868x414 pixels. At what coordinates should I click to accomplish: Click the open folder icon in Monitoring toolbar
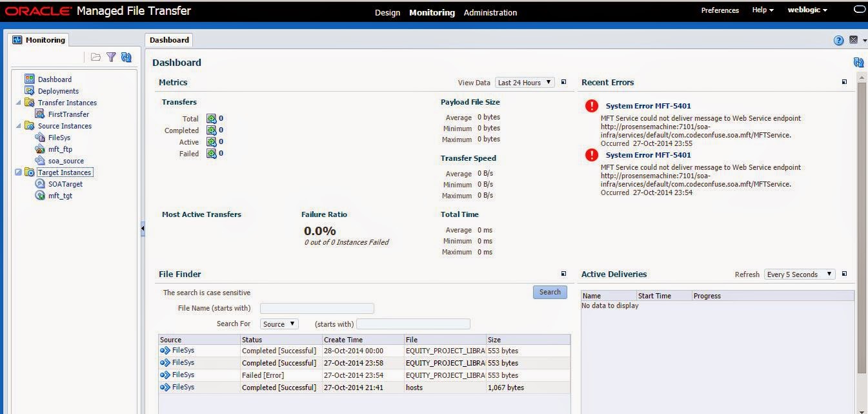click(x=96, y=57)
